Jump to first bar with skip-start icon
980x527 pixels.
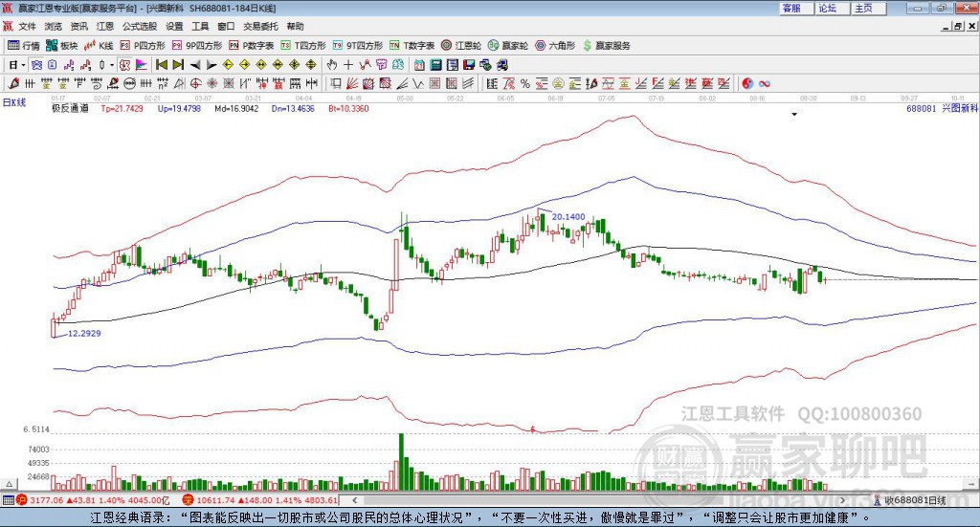(161, 65)
